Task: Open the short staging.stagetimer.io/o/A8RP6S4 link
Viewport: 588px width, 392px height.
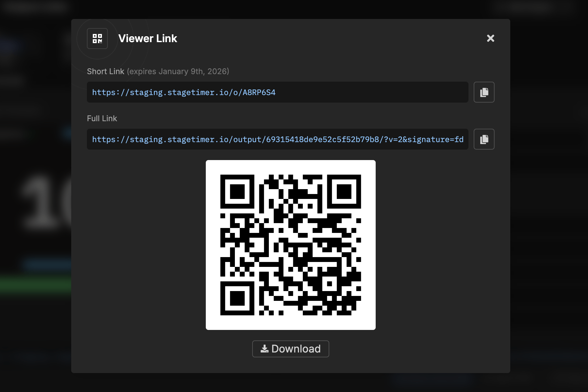Action: tap(184, 92)
